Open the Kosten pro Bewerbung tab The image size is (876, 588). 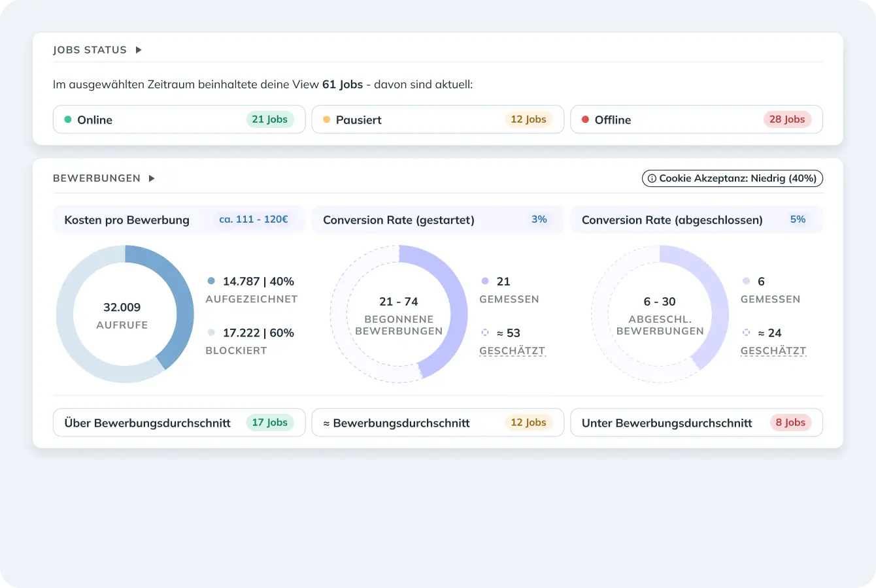[x=178, y=220]
